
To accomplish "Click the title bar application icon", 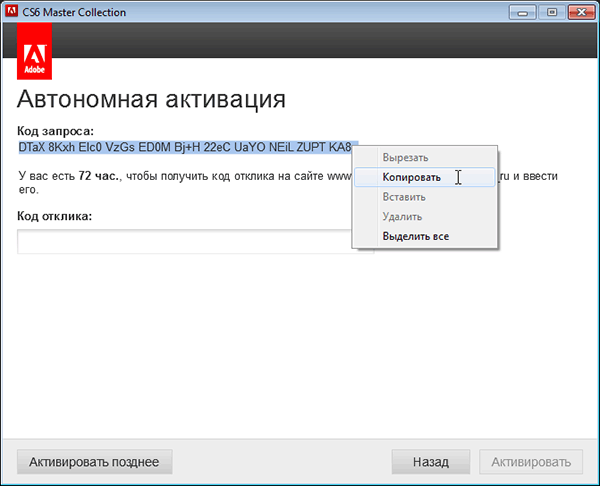I will 11,12.
